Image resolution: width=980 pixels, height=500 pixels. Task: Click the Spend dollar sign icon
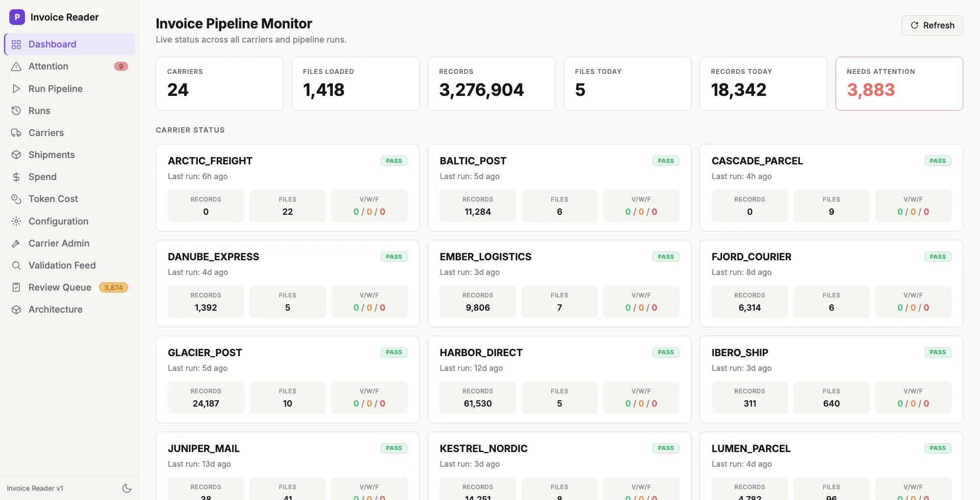[16, 177]
